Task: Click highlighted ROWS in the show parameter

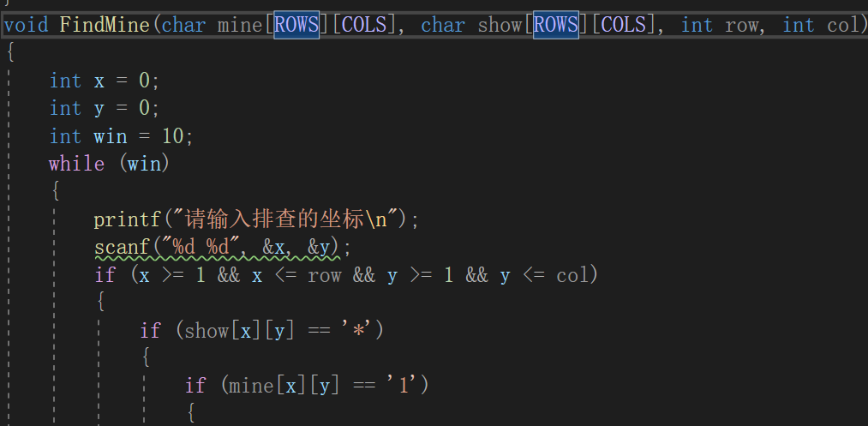Action: click(x=556, y=25)
